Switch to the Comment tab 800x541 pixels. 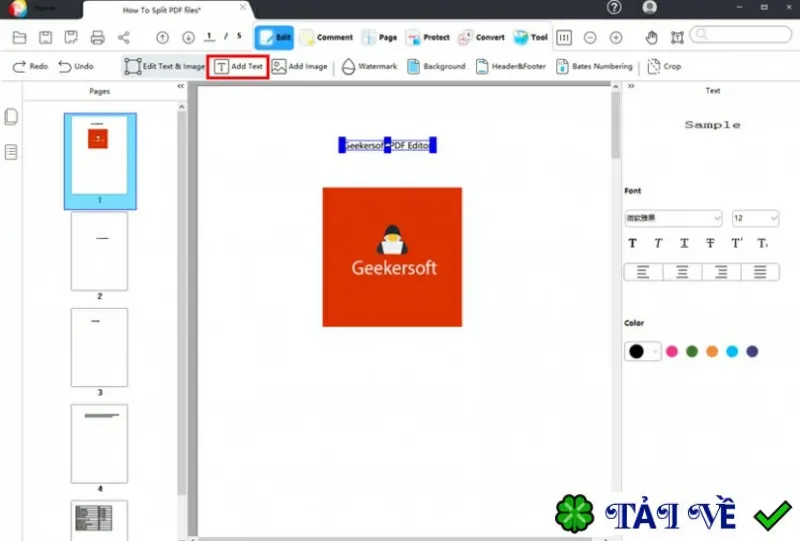pyautogui.click(x=327, y=37)
